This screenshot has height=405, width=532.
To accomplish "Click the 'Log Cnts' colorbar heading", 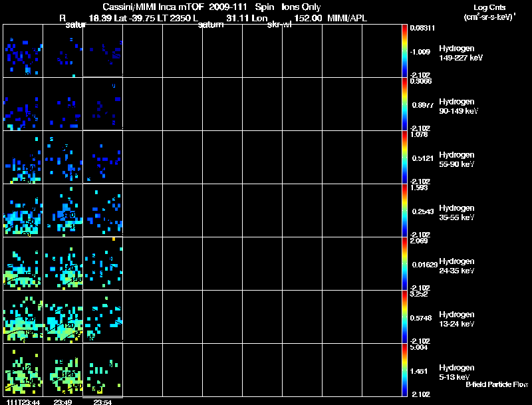I will click(489, 7).
